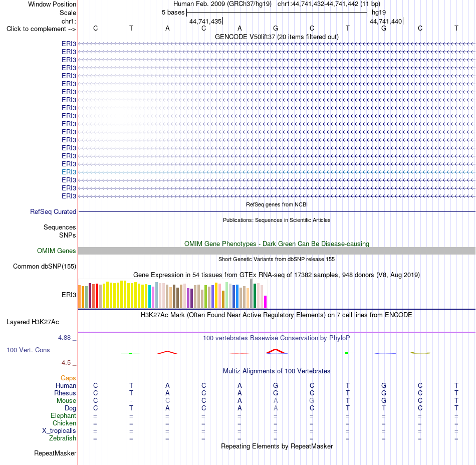Viewport: 476px width, 465px height.
Task: Click the RefSeq Curated track label
Action: [x=53, y=211]
